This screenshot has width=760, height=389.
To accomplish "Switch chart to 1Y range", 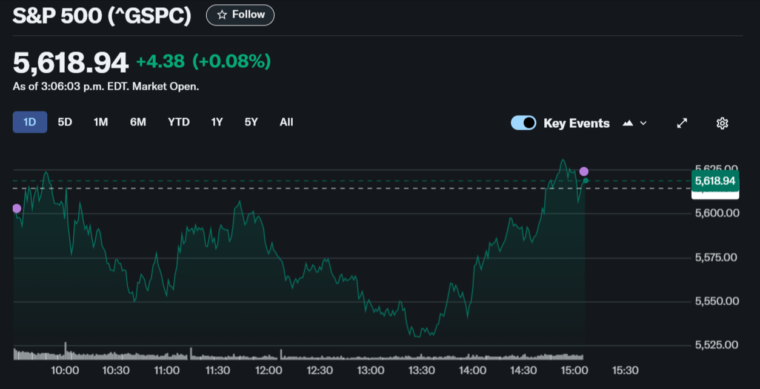I will pyautogui.click(x=217, y=122).
